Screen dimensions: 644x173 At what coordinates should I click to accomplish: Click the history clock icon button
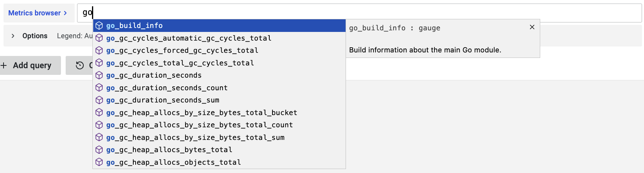click(x=80, y=65)
